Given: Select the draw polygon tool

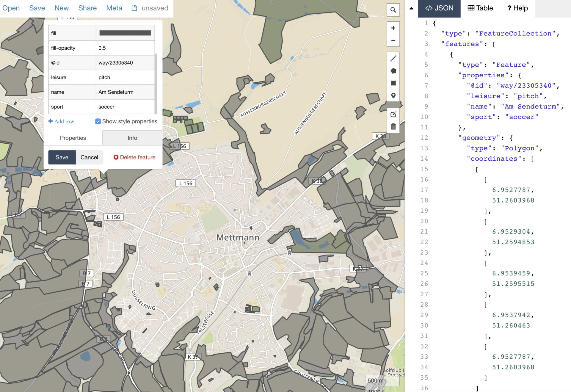Looking at the screenshot, I should click(x=393, y=71).
